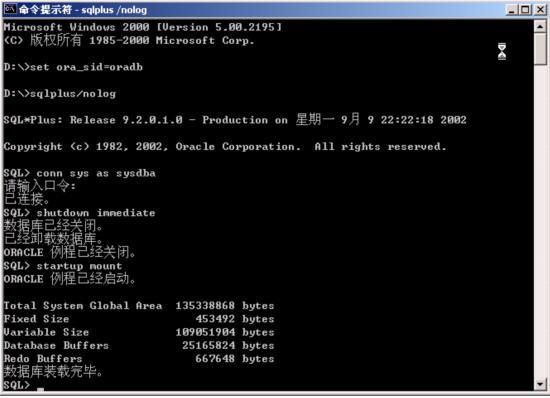Click the 'Database Buffers' label
This screenshot has height=398, width=550.
point(56,345)
